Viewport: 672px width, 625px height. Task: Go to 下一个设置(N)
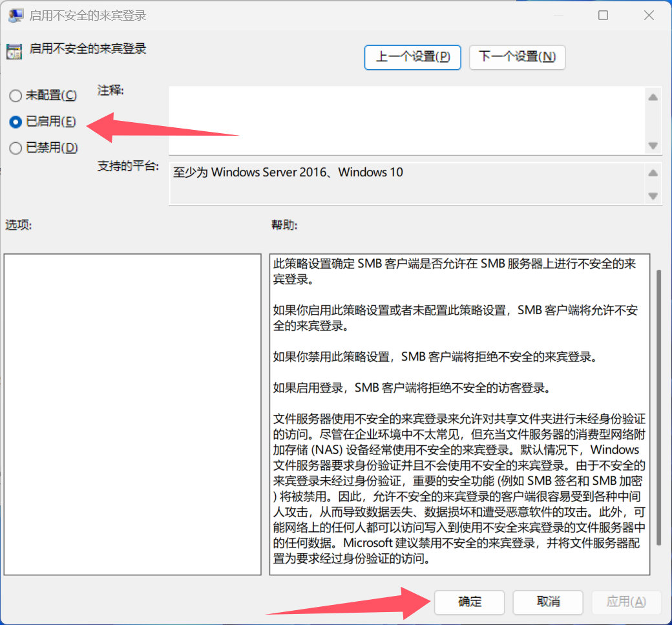point(518,57)
